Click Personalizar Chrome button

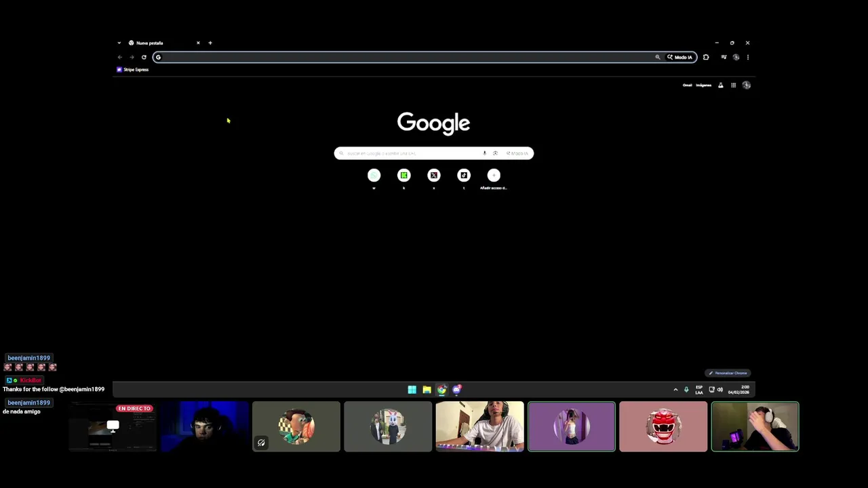pos(728,373)
